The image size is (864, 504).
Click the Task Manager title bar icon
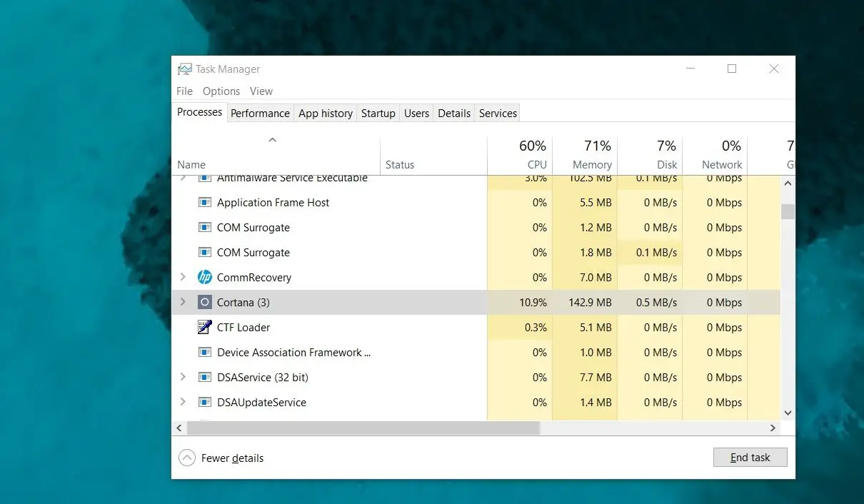point(184,69)
